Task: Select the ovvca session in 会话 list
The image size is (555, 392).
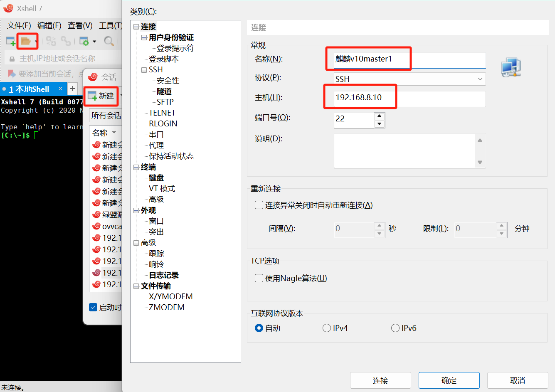Action: pyautogui.click(x=107, y=226)
